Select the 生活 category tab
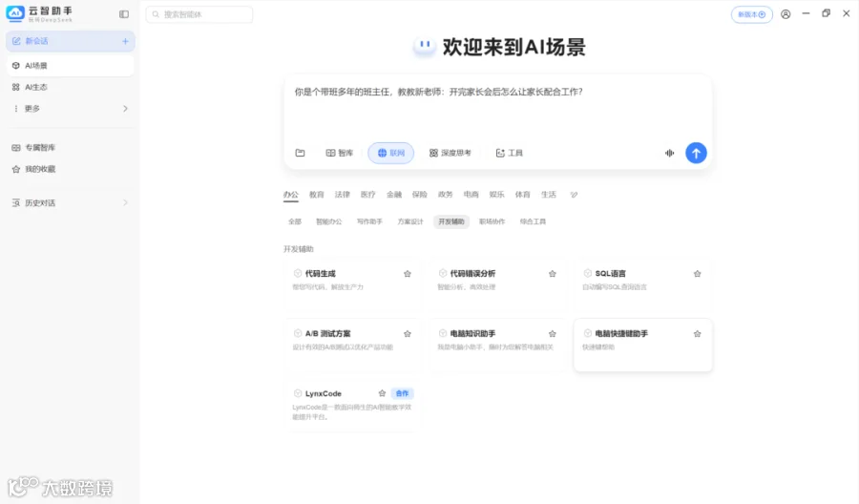 (x=549, y=195)
